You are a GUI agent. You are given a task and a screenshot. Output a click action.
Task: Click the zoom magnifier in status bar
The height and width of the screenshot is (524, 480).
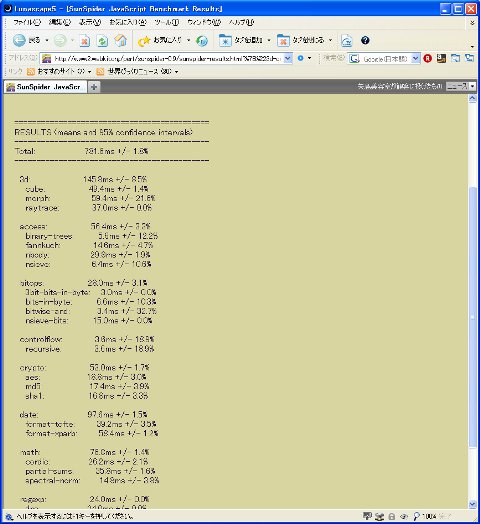(x=416, y=517)
